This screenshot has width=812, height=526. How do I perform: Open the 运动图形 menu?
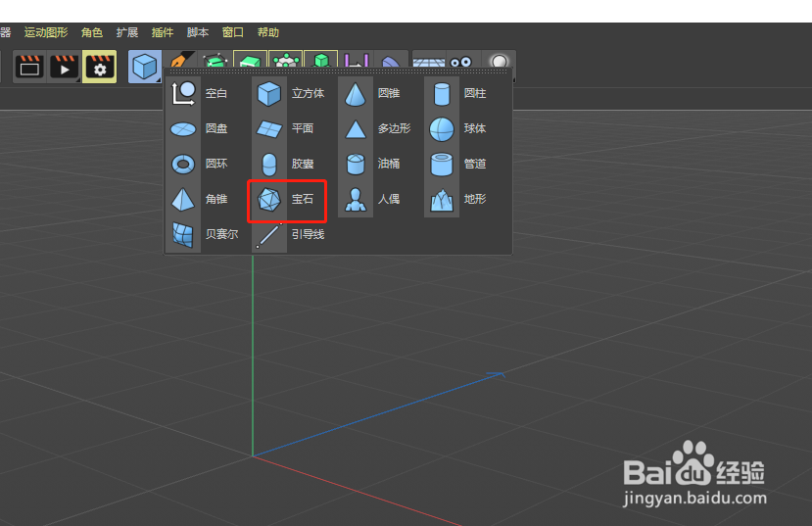46,32
